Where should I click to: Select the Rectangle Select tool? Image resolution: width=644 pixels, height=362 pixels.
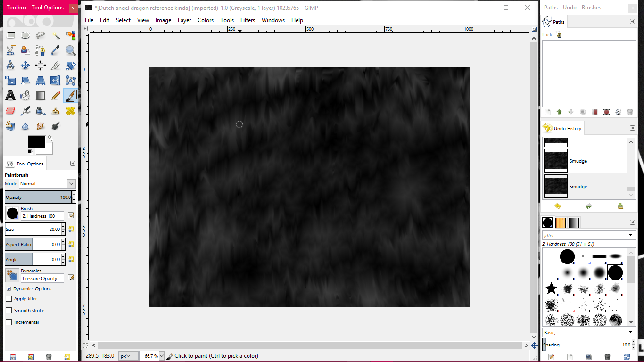(10, 35)
